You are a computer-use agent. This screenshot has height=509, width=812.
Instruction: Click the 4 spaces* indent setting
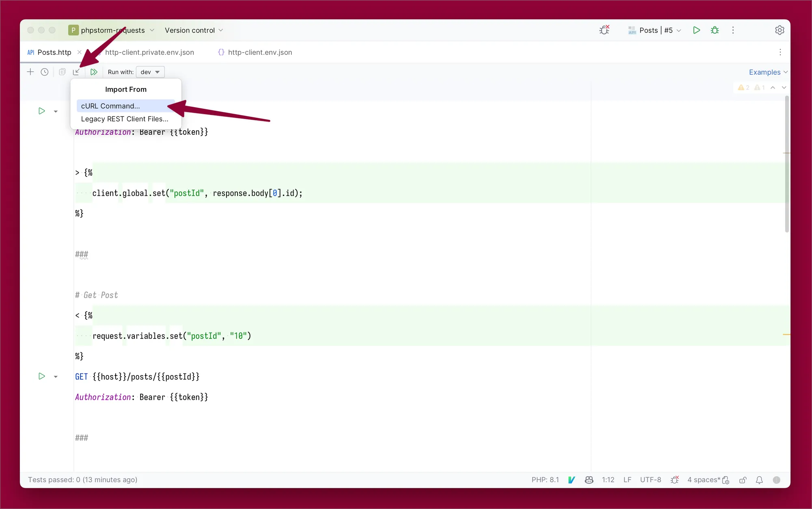coord(704,480)
